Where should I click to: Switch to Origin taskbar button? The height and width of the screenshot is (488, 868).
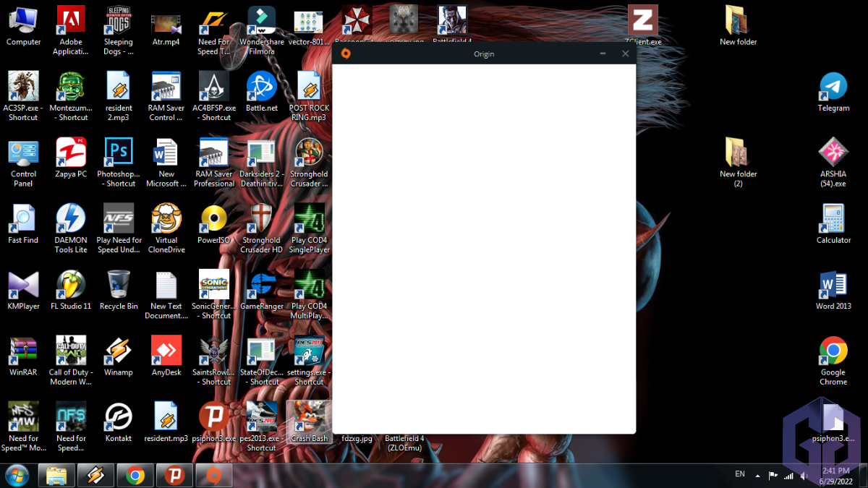[213, 476]
